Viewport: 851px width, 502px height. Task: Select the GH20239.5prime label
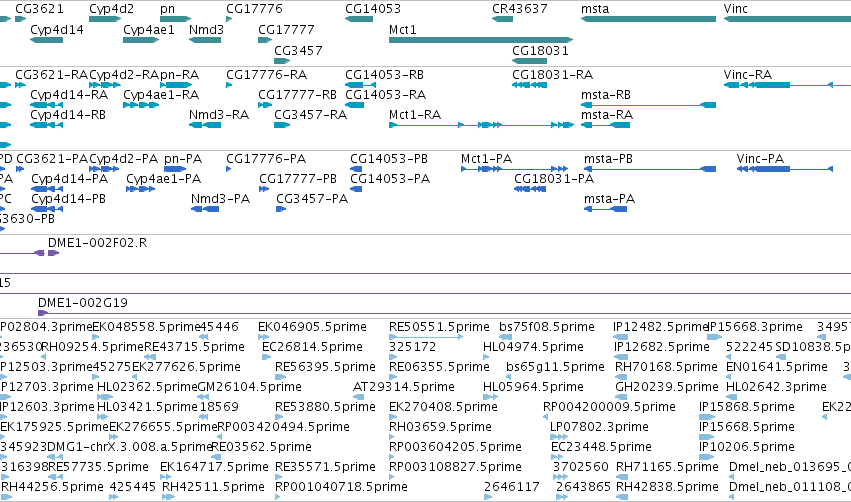tap(666, 386)
